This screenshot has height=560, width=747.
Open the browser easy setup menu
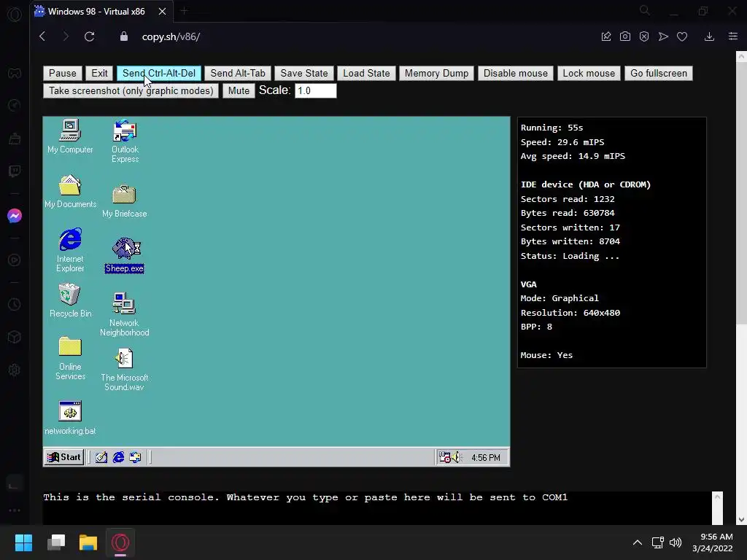(733, 36)
